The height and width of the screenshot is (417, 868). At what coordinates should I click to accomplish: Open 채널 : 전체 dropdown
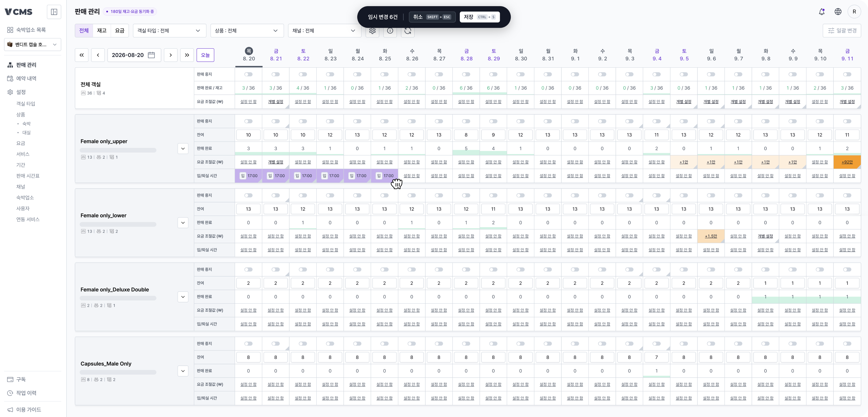[x=324, y=31]
